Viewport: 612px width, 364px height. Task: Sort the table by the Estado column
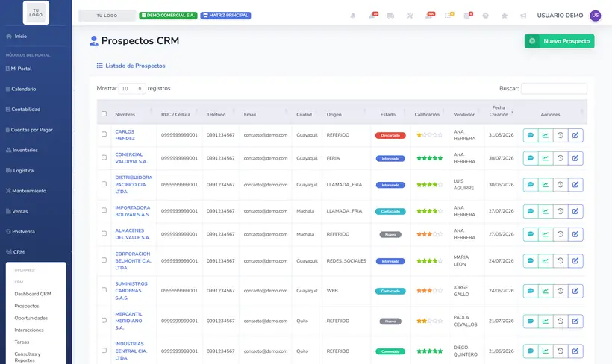(x=390, y=113)
